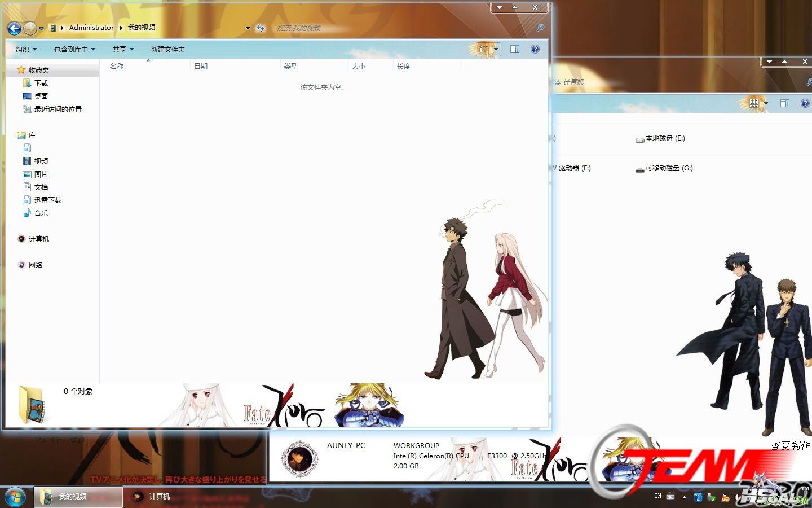This screenshot has width=812, height=508.
Task: Close the 我的视频 window
Action: (x=535, y=7)
